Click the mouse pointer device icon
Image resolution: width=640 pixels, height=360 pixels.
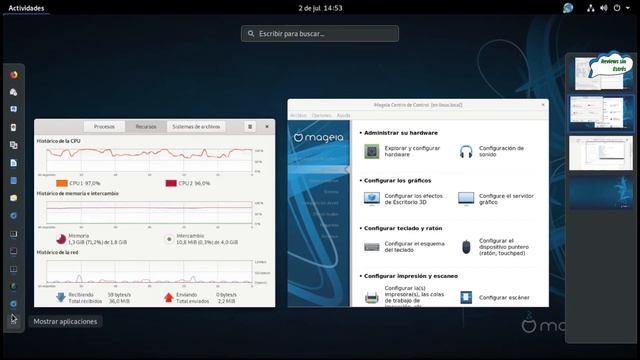466,247
